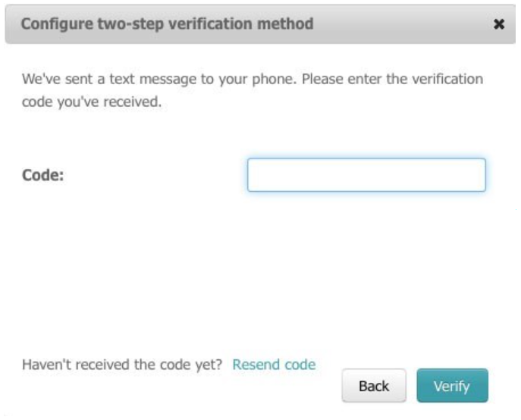Return to the previous step via Back

tap(374, 385)
